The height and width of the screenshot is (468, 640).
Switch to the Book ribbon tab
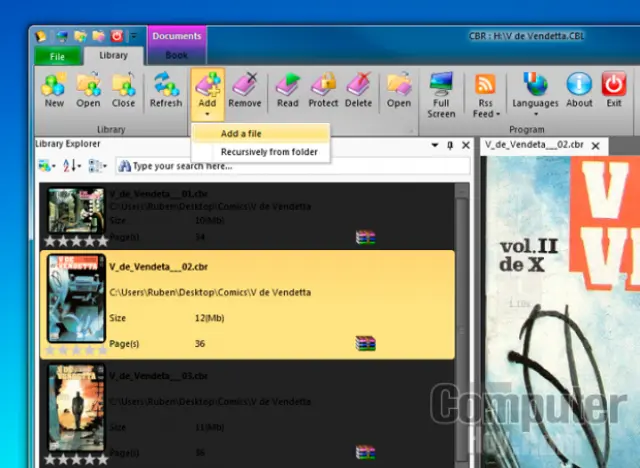176,56
